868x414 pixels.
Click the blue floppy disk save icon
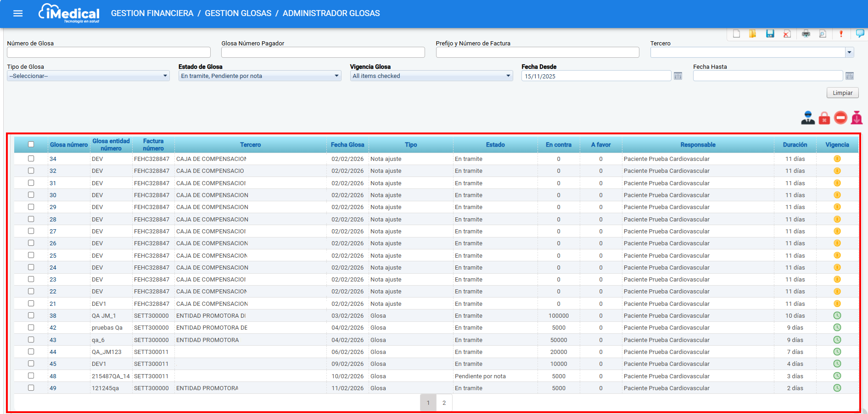(770, 34)
